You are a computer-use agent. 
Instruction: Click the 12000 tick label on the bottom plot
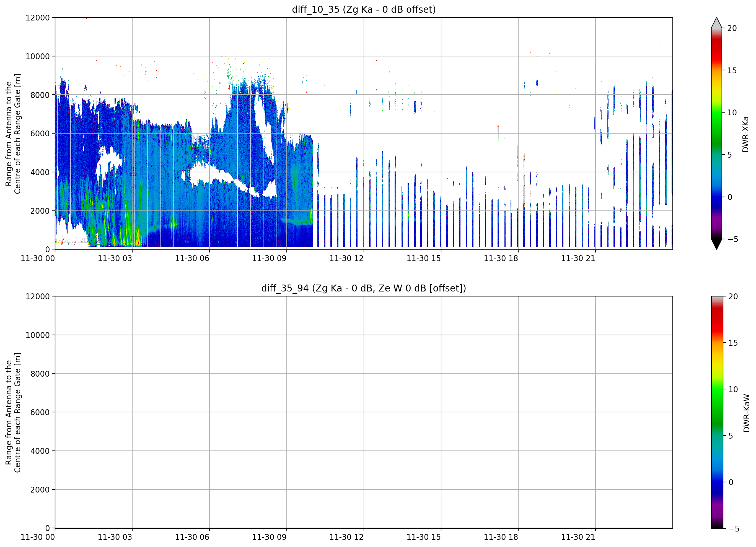pyautogui.click(x=38, y=296)
